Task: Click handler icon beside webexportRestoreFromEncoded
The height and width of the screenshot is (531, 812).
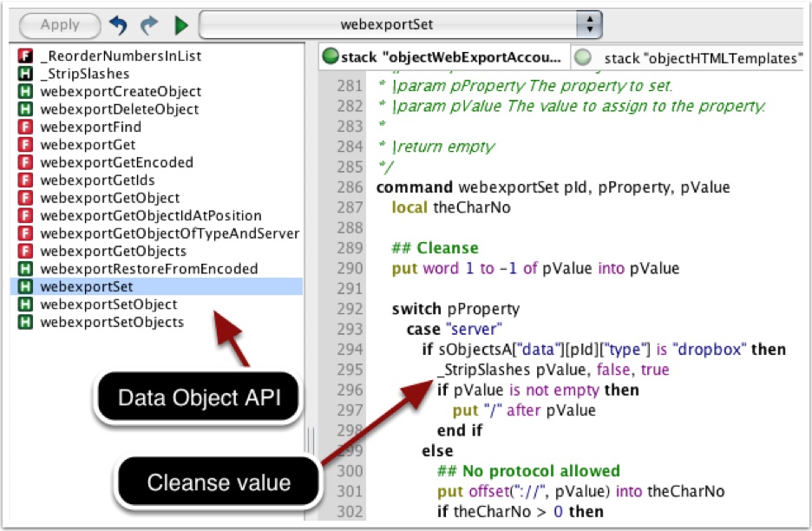Action: (25, 268)
